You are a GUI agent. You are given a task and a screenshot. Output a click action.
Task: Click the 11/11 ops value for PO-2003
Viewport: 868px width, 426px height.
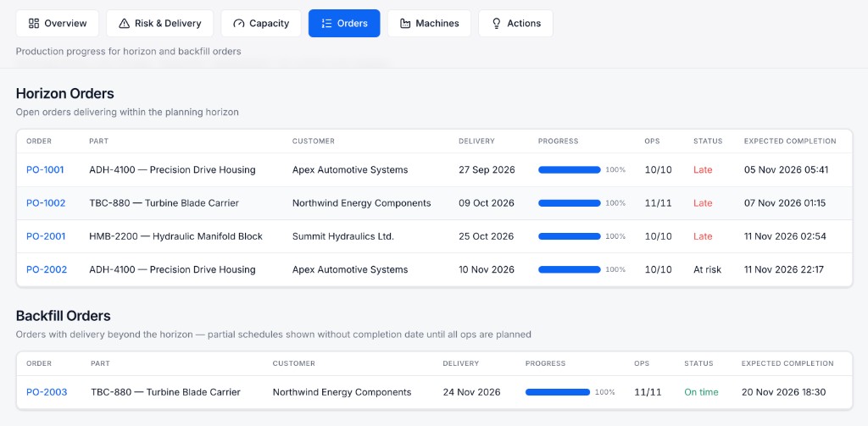point(648,392)
